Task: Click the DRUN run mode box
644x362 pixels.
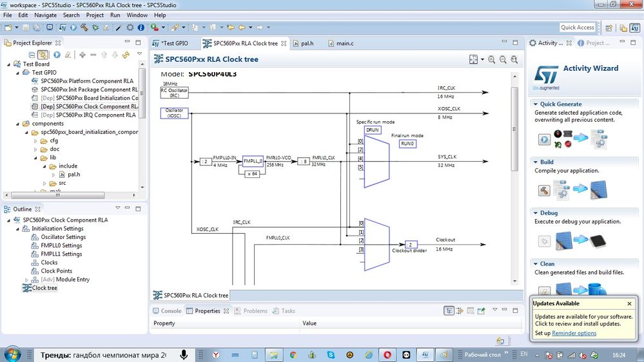Action: tap(373, 130)
